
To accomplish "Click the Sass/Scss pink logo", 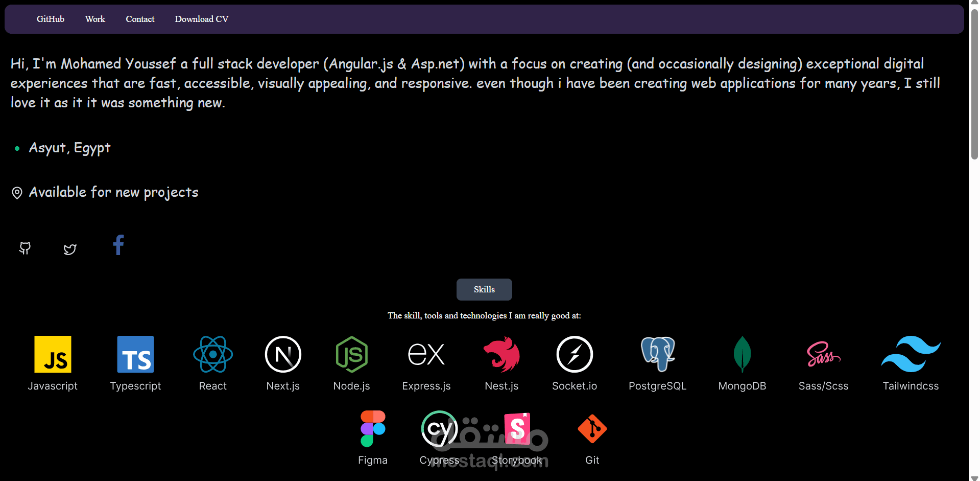I will point(823,354).
